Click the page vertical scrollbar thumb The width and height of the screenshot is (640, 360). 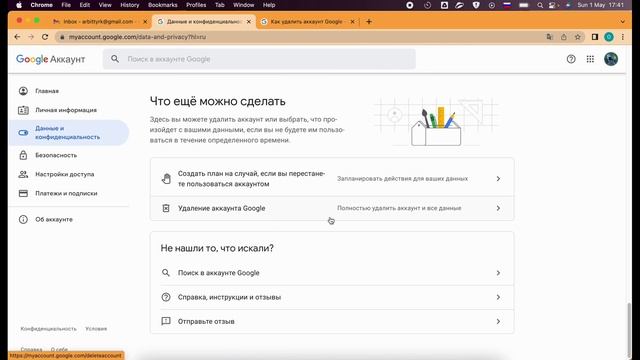[x=629, y=331]
